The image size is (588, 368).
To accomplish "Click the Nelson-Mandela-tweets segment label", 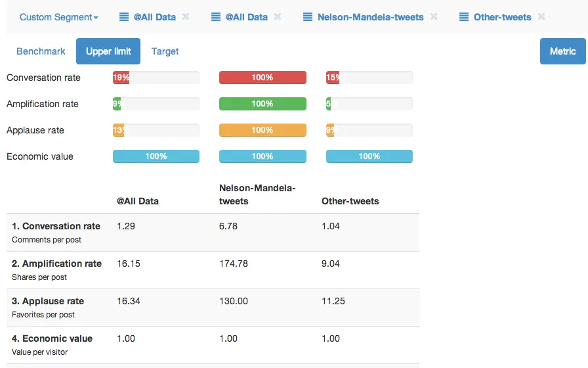I will [370, 17].
